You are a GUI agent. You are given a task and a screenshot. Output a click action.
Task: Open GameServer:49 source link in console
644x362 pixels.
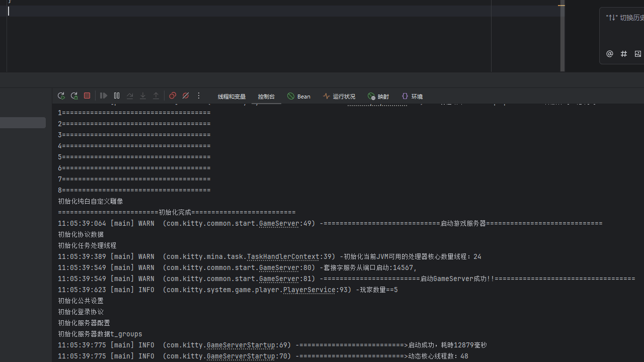(279, 223)
